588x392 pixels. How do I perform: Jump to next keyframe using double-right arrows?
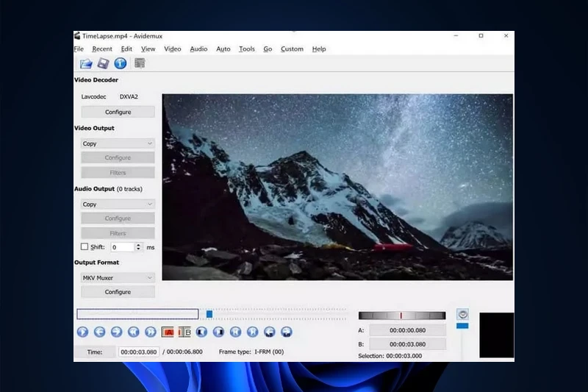151,332
